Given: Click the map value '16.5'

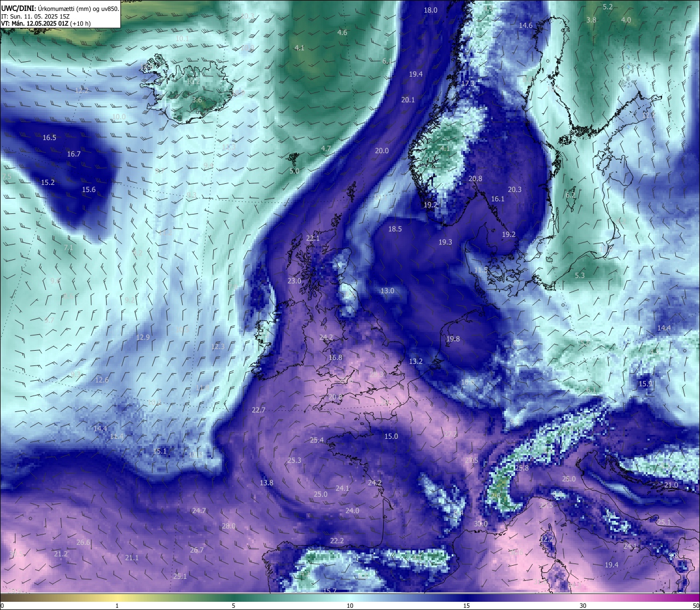Looking at the screenshot, I should (x=49, y=138).
